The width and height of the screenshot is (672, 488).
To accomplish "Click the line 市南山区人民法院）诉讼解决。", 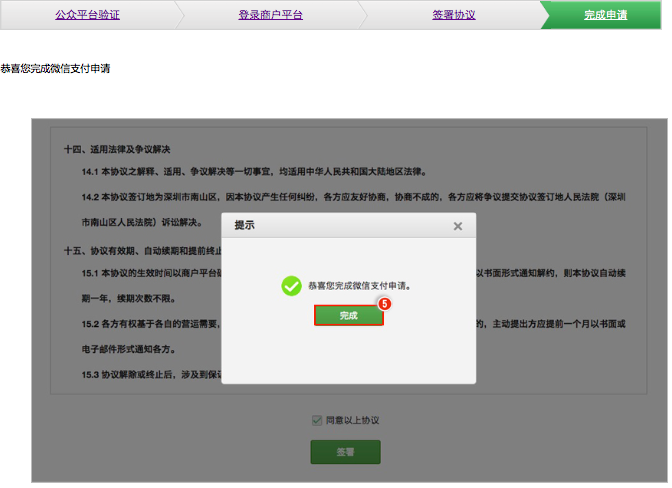I will [142, 222].
